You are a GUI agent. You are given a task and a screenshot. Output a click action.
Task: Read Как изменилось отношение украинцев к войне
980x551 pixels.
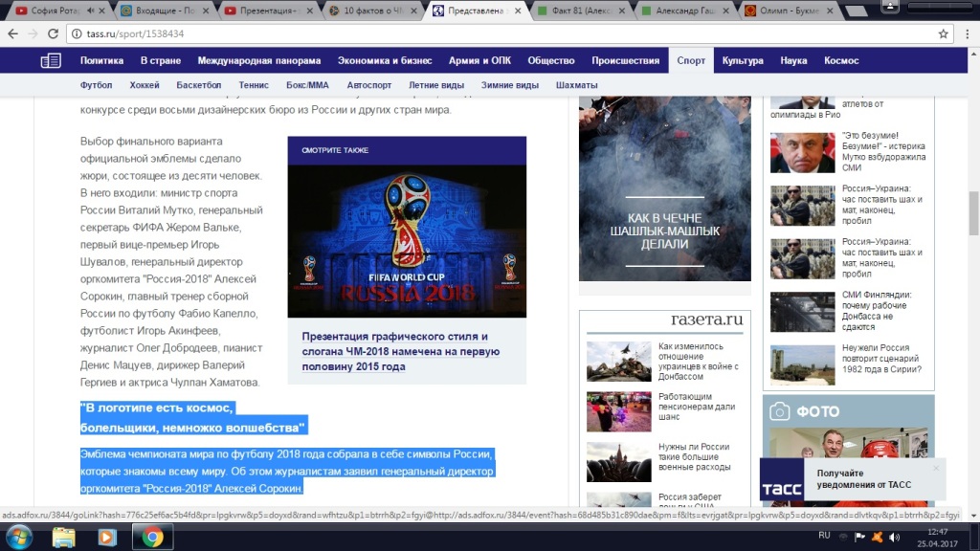coord(698,361)
